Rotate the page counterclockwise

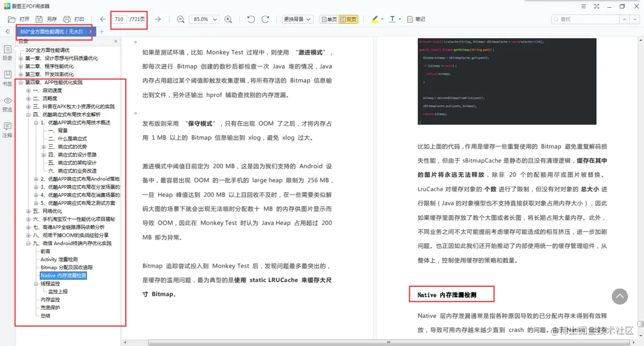251,19
